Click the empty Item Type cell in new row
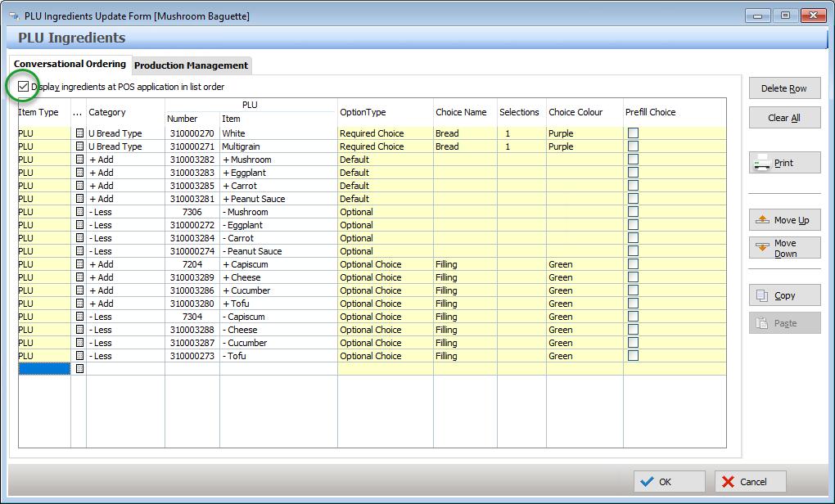Screen dimensions: 835x504 (44, 369)
